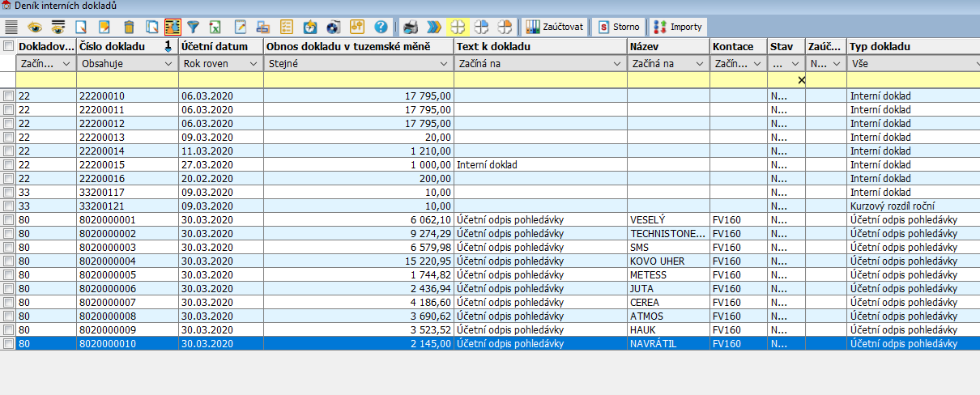Click the Importy button

coord(678,27)
